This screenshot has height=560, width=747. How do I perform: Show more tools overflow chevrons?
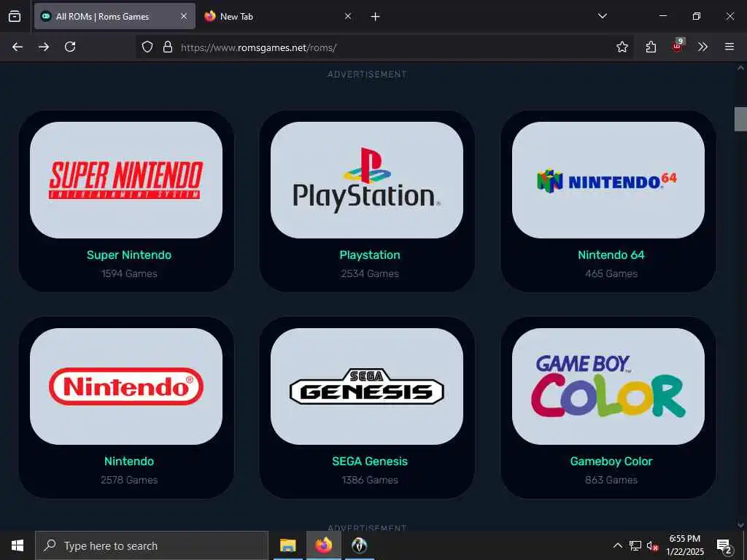click(703, 47)
